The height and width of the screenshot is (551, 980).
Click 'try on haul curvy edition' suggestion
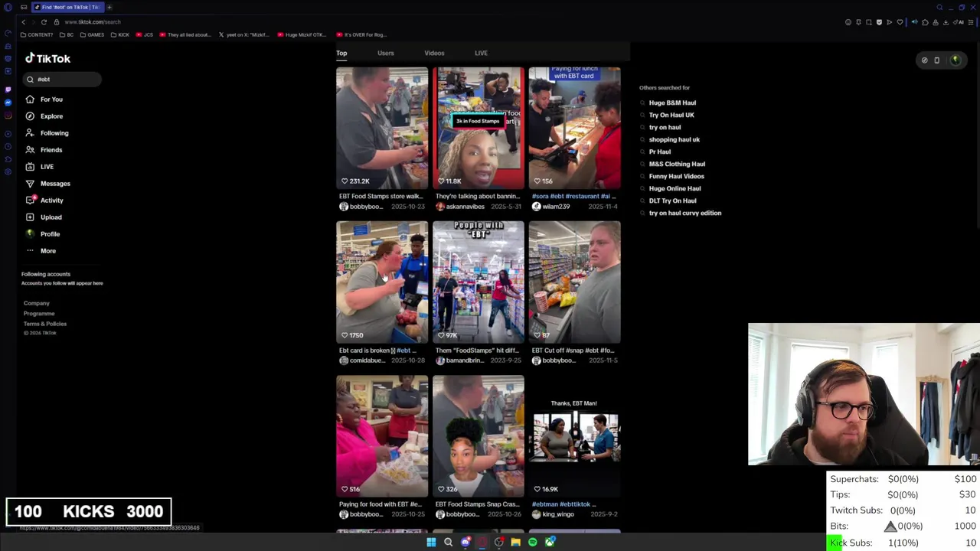point(685,213)
